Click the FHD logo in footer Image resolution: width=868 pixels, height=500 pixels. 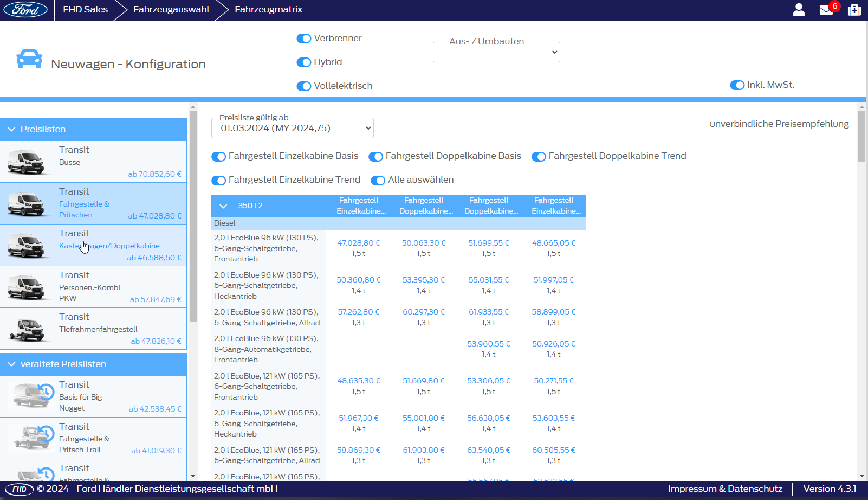pos(20,489)
